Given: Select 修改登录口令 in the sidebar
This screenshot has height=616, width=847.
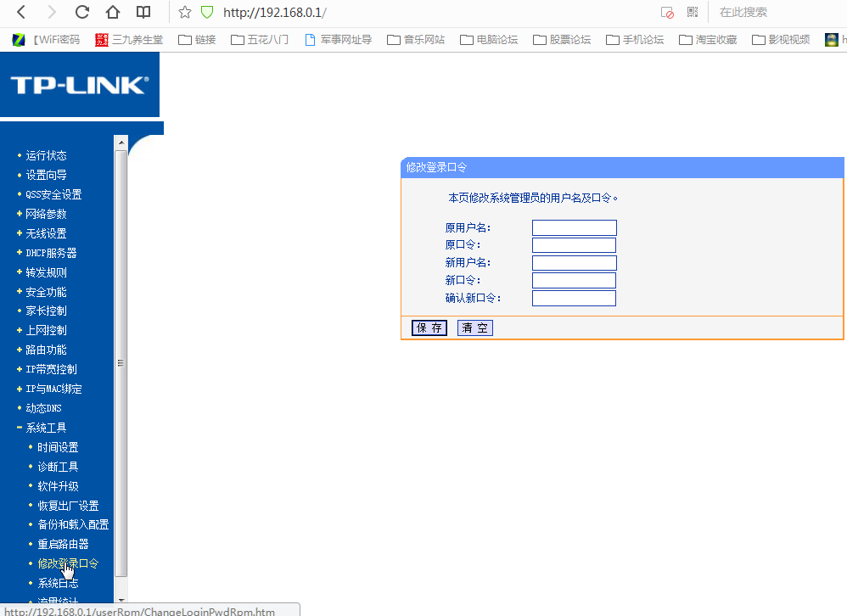Looking at the screenshot, I should [x=68, y=563].
